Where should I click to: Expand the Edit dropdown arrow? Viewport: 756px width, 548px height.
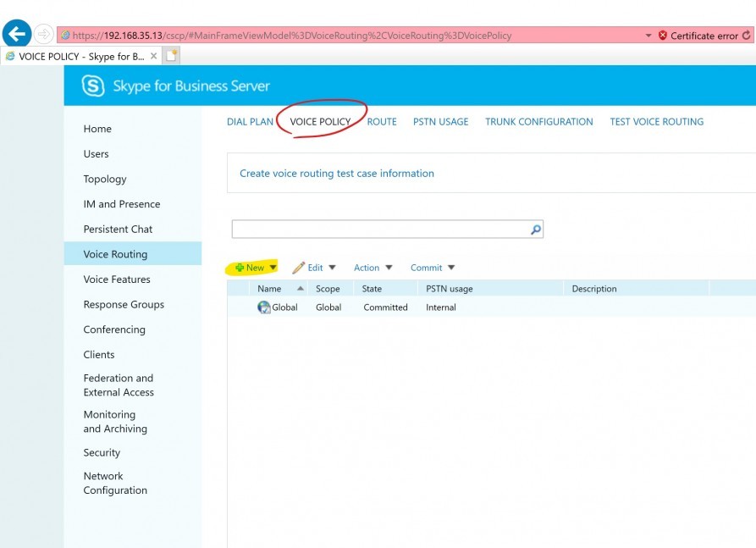[332, 268]
